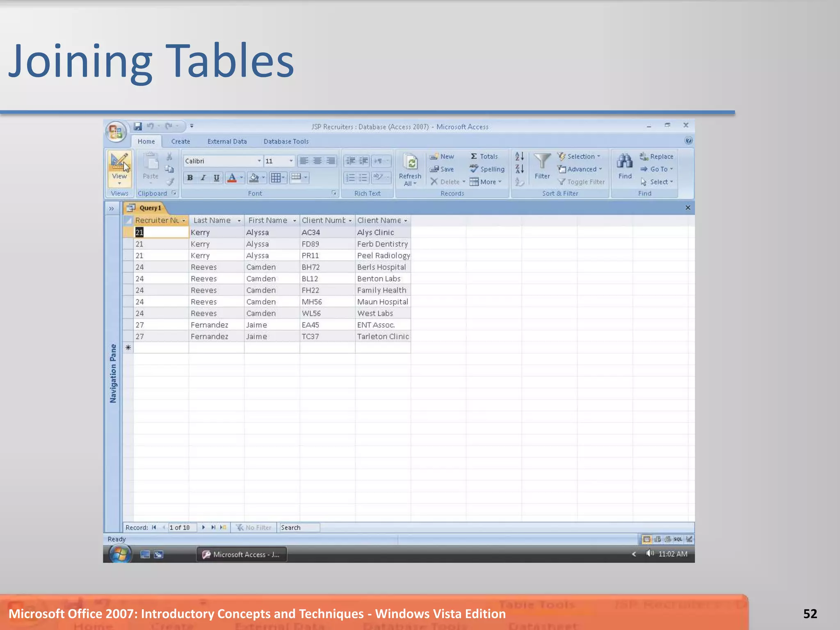Click the record search box
Viewport: 840px width, 630px height.
(299, 527)
